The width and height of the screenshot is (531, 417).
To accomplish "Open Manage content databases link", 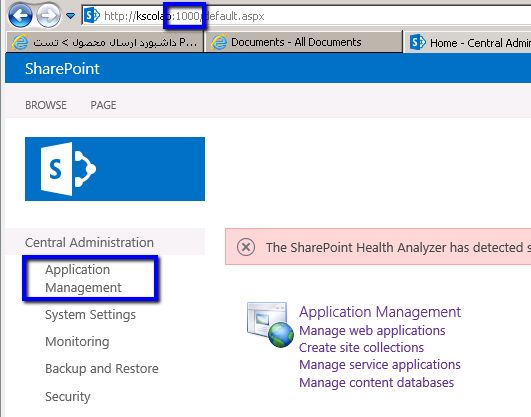I will [x=376, y=382].
